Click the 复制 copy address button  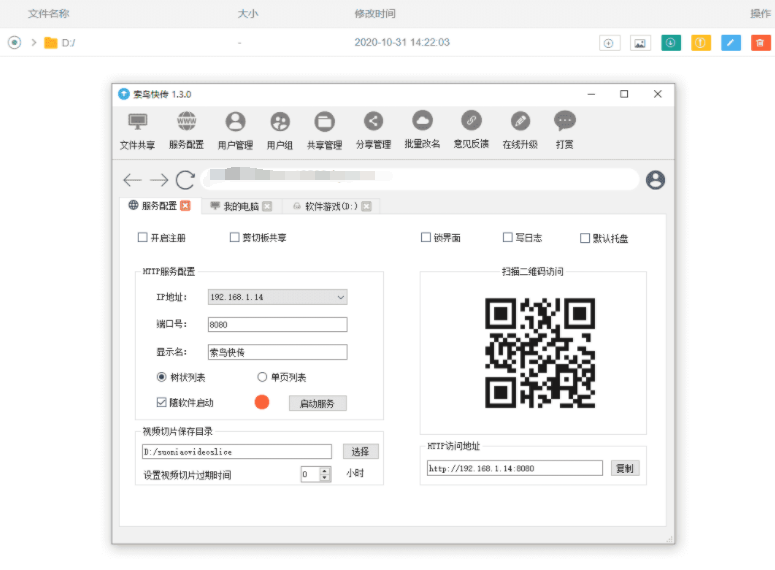pos(625,468)
